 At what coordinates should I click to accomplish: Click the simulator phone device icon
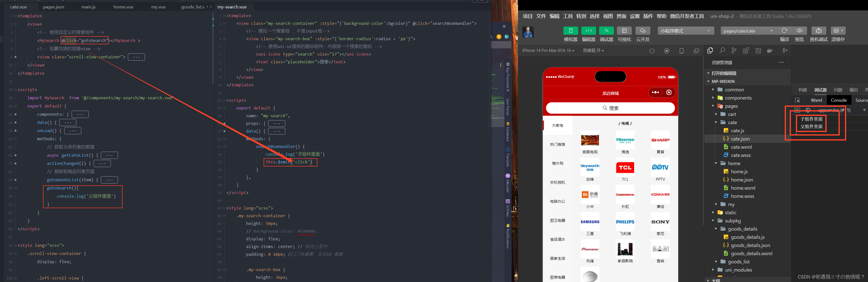coord(681,51)
